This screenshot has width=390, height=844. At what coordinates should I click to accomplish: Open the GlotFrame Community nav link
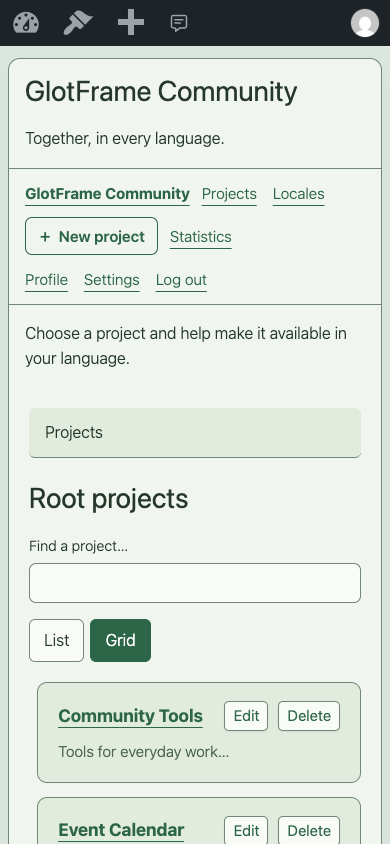(108, 194)
